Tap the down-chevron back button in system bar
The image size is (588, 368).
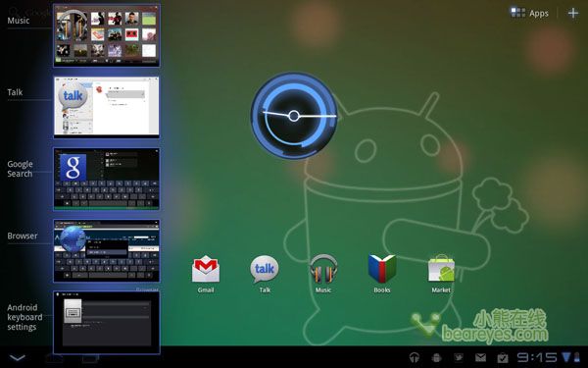coord(18,357)
